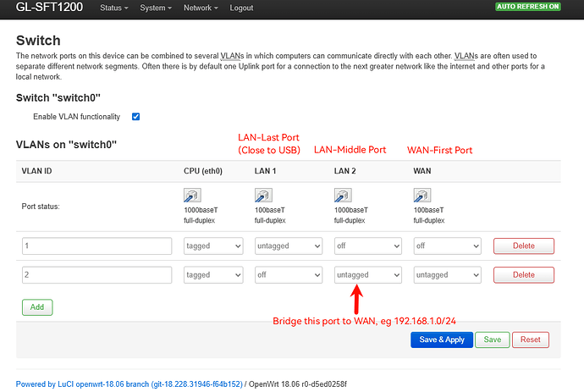The image size is (584, 392).
Task: Click the VLAN ID 2 input field
Action: pos(97,275)
